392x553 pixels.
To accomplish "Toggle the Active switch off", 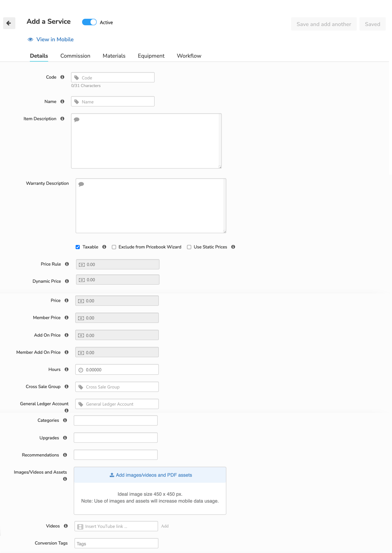I will click(89, 22).
